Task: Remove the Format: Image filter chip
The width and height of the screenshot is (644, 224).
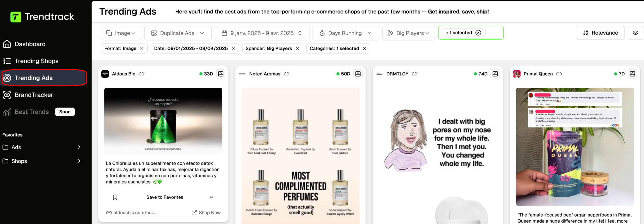Action: 142,49
